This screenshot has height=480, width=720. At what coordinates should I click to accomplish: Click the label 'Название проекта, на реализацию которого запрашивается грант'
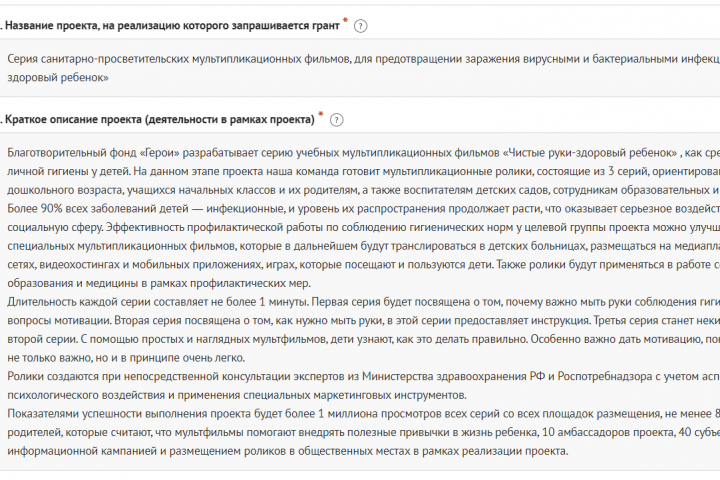click(172, 26)
